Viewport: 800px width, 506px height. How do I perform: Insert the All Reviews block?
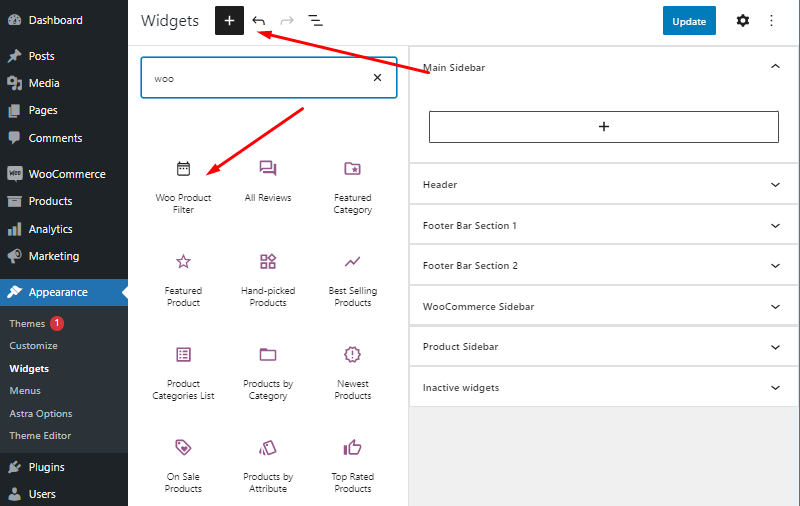click(268, 181)
